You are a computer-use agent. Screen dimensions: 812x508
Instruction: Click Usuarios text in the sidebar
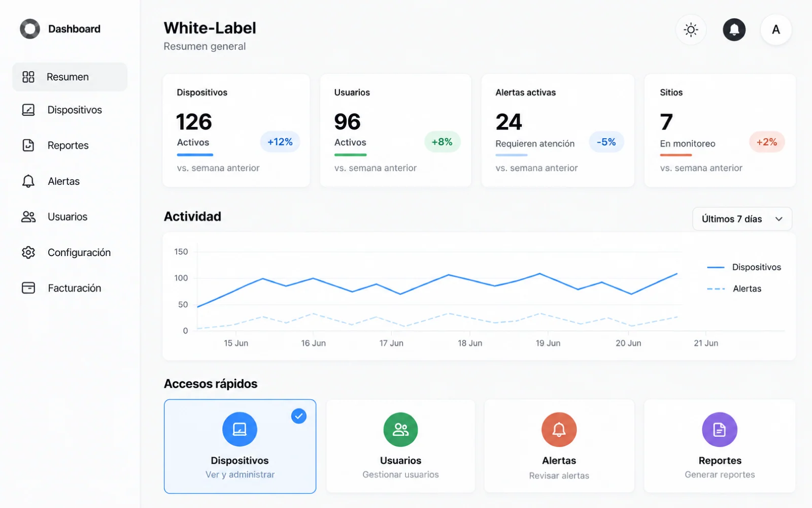67,217
